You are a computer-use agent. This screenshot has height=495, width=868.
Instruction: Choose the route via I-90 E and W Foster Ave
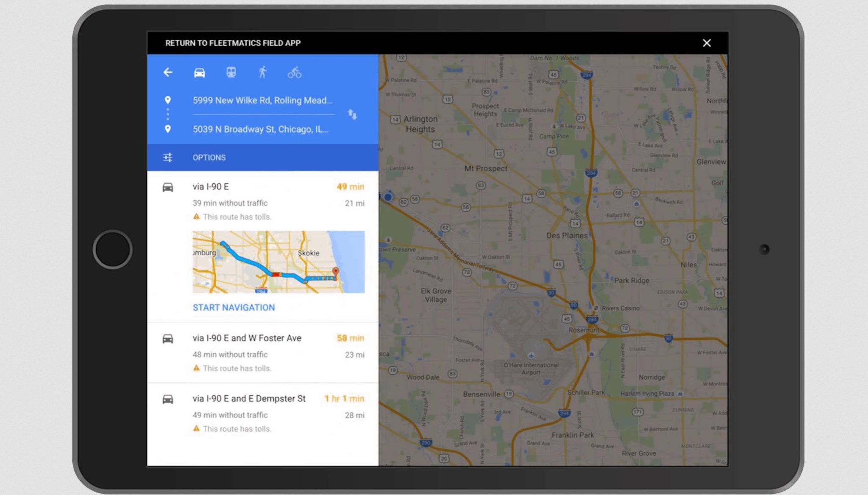[247, 338]
